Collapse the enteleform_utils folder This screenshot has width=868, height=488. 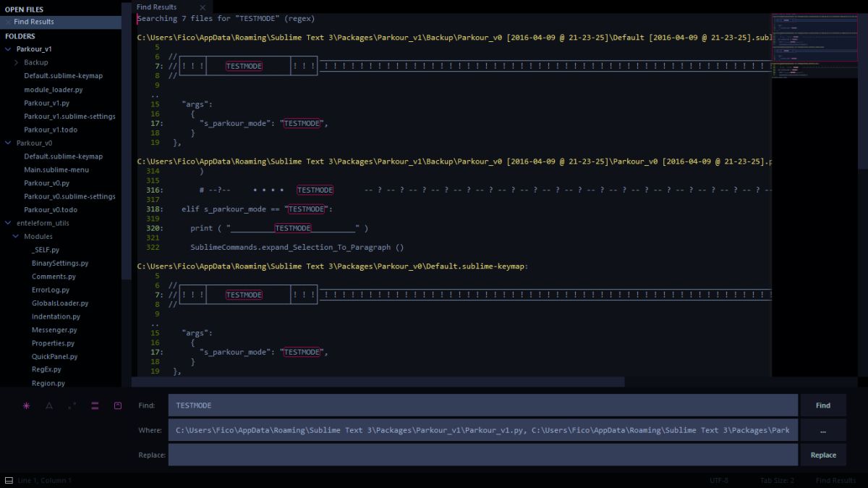pos(9,223)
